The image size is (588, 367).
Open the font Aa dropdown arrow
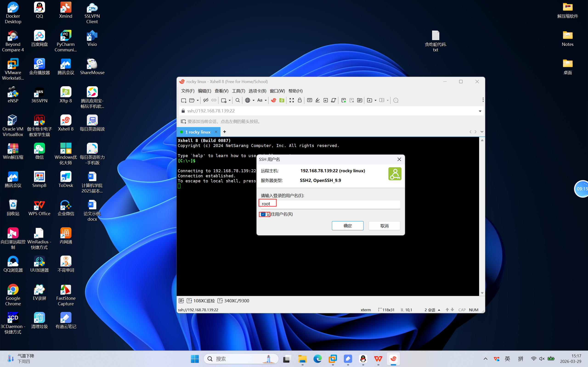click(x=266, y=100)
